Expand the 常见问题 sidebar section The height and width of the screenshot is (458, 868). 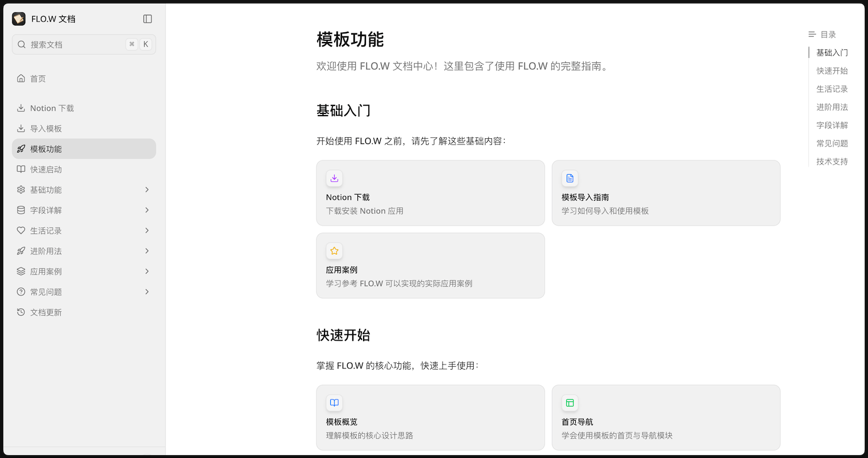click(x=147, y=291)
